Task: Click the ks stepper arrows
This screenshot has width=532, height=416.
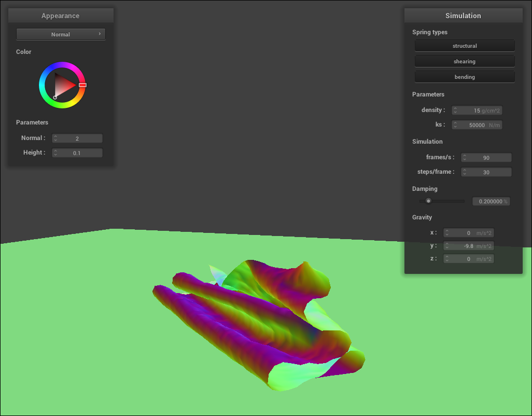Action: (x=455, y=125)
